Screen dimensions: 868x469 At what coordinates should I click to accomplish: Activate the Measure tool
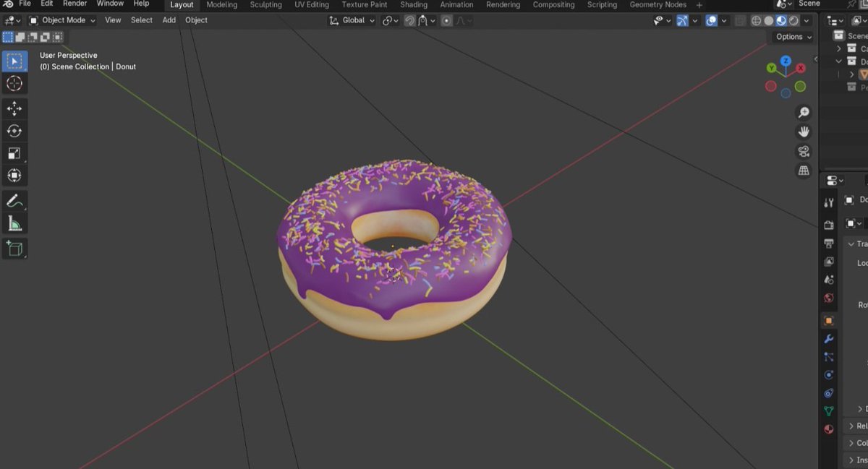point(14,223)
